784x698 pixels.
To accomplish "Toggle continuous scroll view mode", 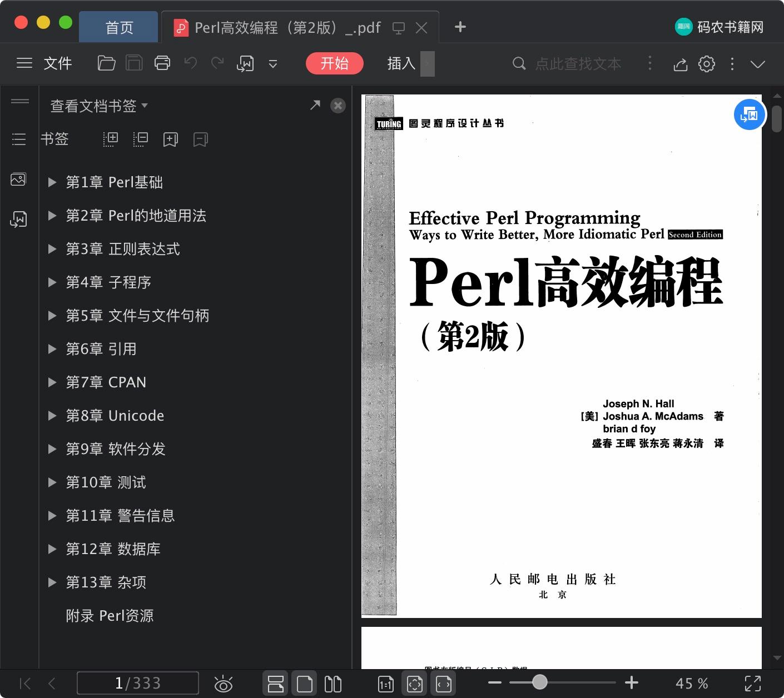I will click(276, 684).
